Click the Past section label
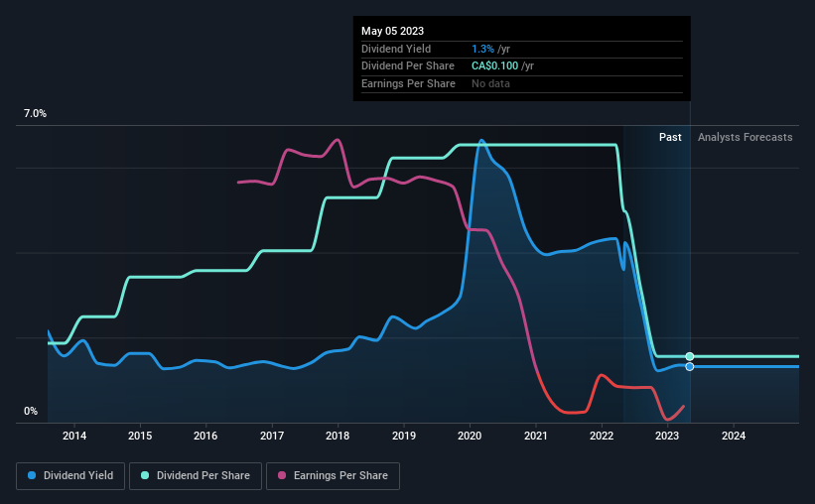The width and height of the screenshot is (815, 504). [670, 137]
